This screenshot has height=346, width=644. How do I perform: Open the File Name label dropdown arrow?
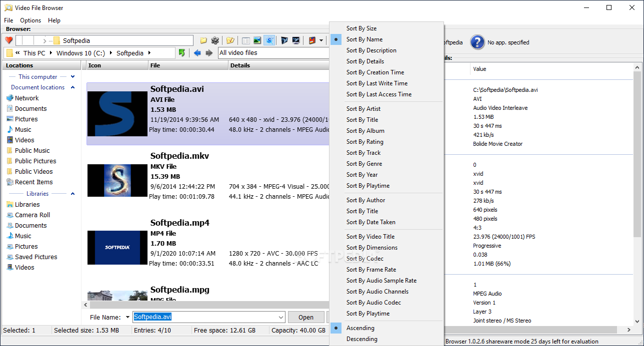click(x=127, y=318)
